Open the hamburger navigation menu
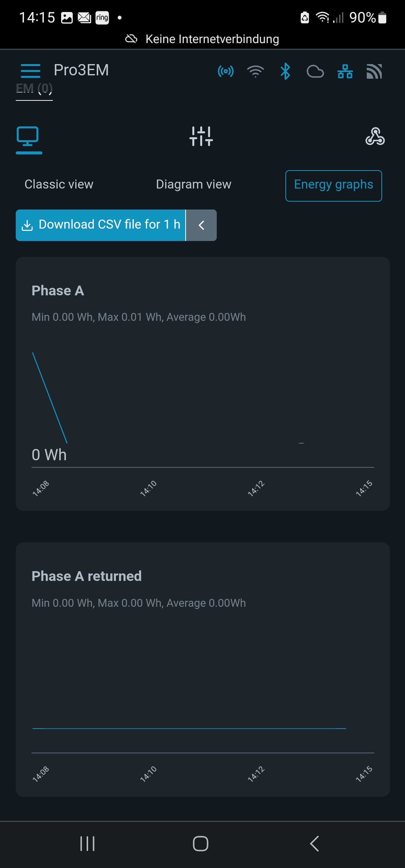405x868 pixels. pyautogui.click(x=30, y=71)
